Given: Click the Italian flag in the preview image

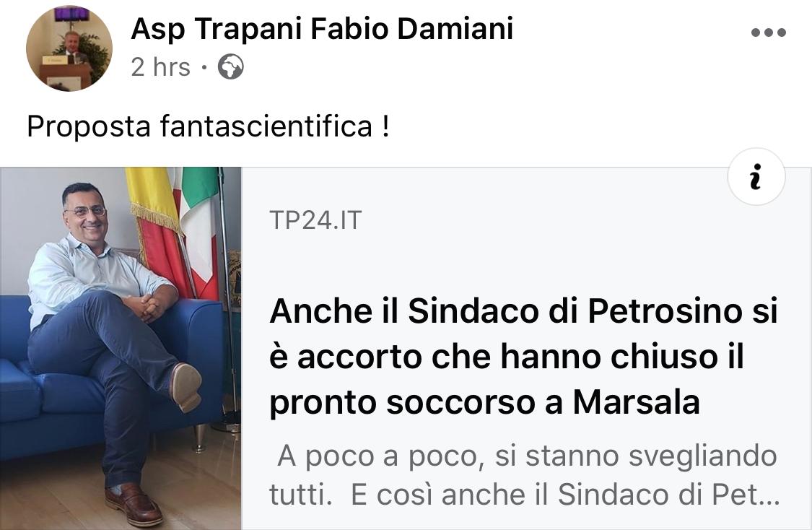Looking at the screenshot, I should pos(199,228).
